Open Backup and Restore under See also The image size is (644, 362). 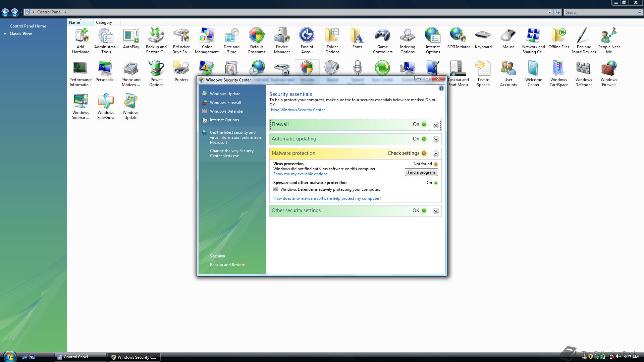pyautogui.click(x=227, y=265)
